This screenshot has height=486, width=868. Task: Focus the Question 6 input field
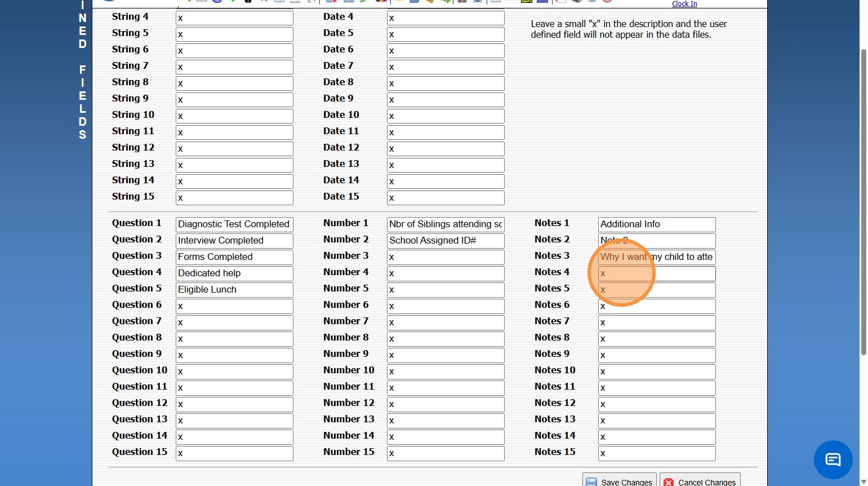[x=234, y=306]
